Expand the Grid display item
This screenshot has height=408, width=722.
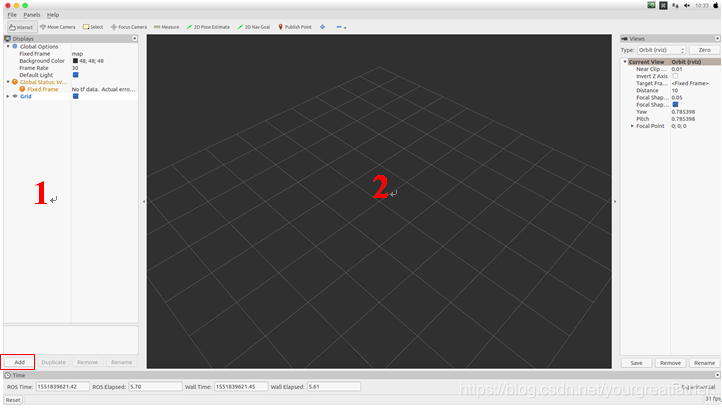click(8, 96)
